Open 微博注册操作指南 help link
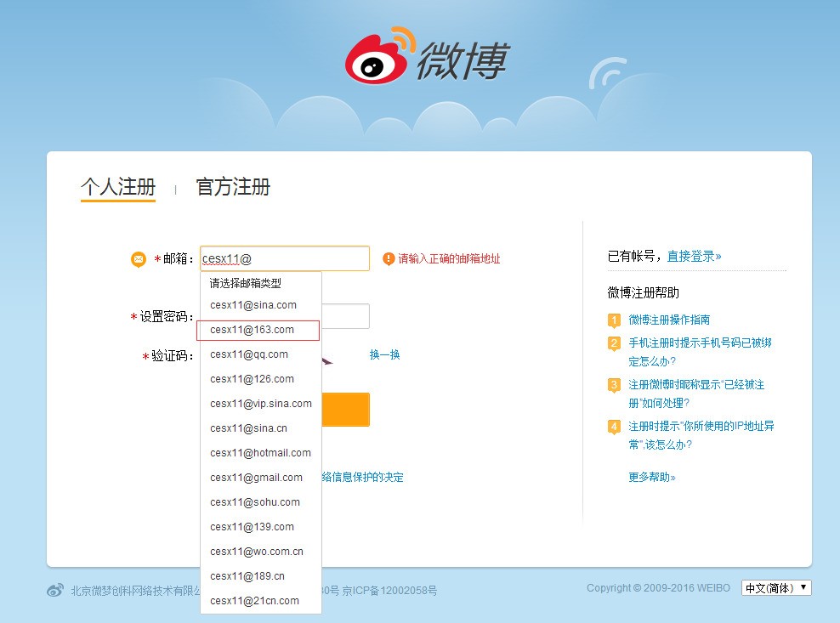Viewport: 840px width, 623px height. 669,320
